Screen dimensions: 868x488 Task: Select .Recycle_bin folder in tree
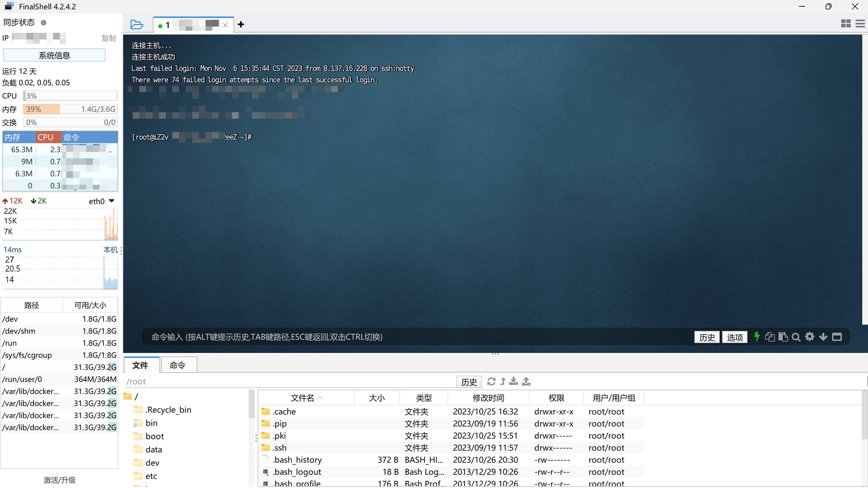tap(163, 410)
